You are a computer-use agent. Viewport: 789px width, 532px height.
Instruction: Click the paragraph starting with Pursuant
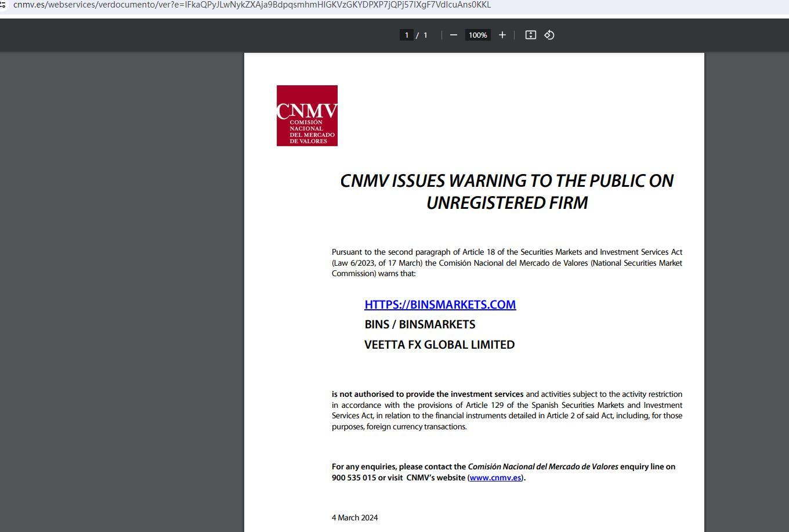click(x=506, y=263)
